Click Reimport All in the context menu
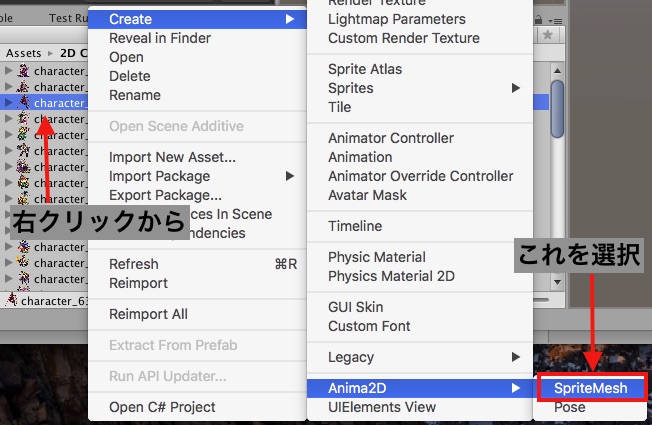Viewport: 652px width, 425px height. pos(148,314)
